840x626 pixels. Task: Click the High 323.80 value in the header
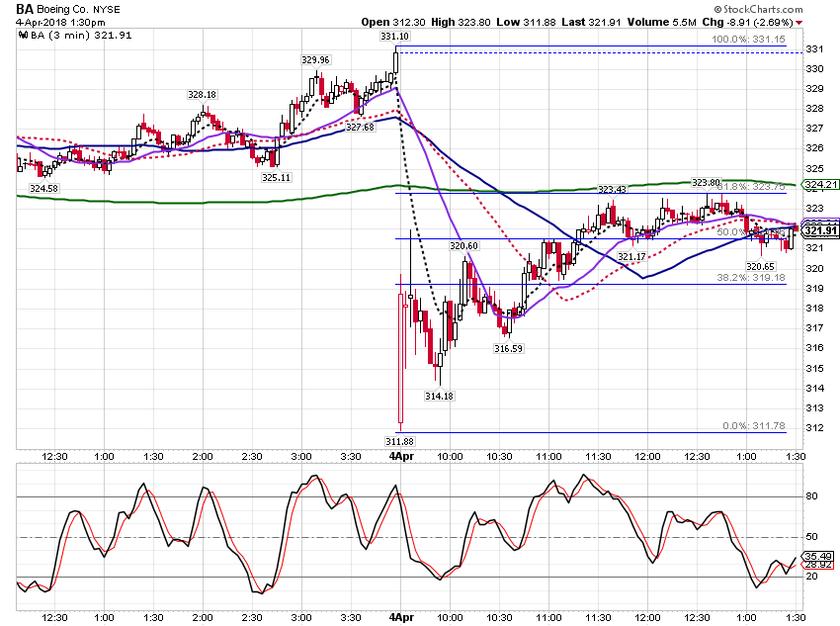coord(461,22)
